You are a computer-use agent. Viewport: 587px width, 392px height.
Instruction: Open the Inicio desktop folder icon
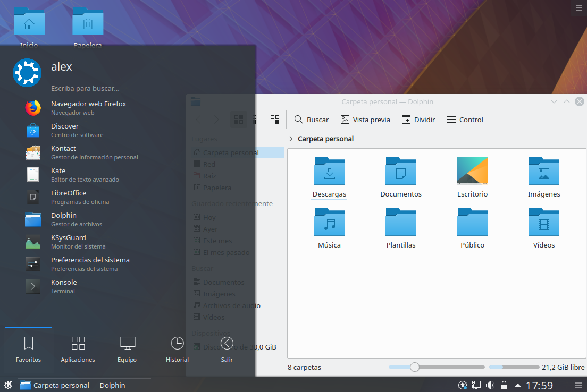(x=29, y=29)
